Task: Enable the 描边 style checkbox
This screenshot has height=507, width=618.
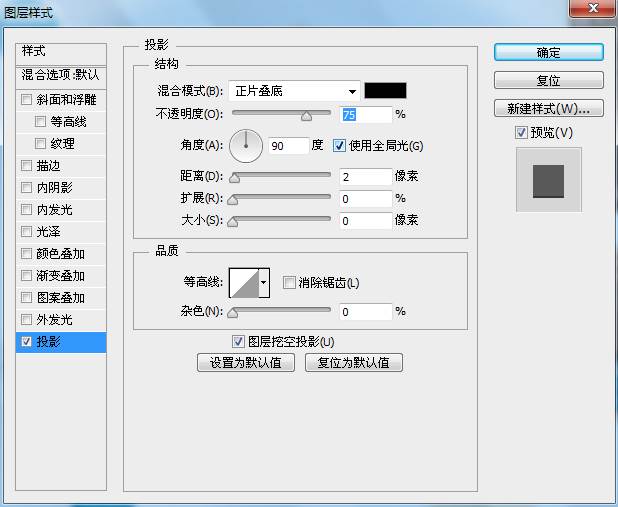Action: (26, 166)
